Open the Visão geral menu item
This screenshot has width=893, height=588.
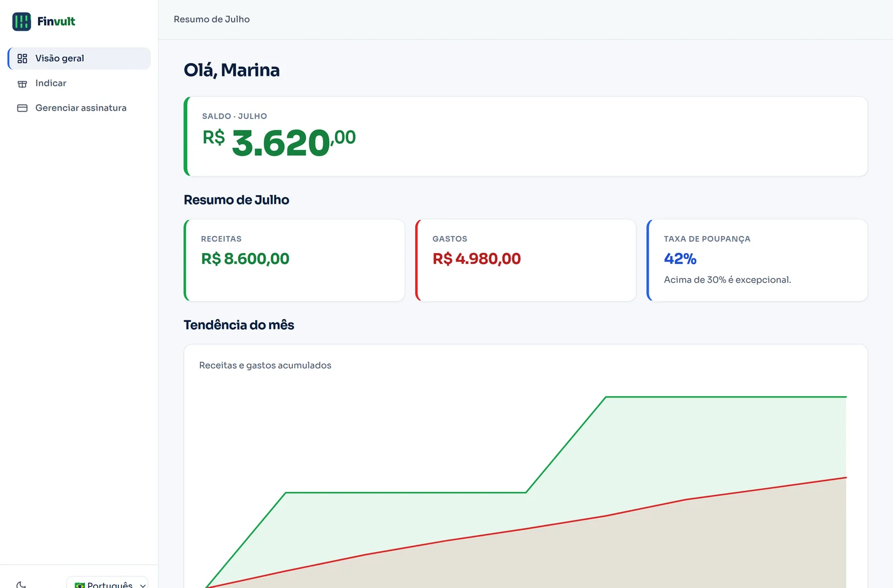(79, 59)
